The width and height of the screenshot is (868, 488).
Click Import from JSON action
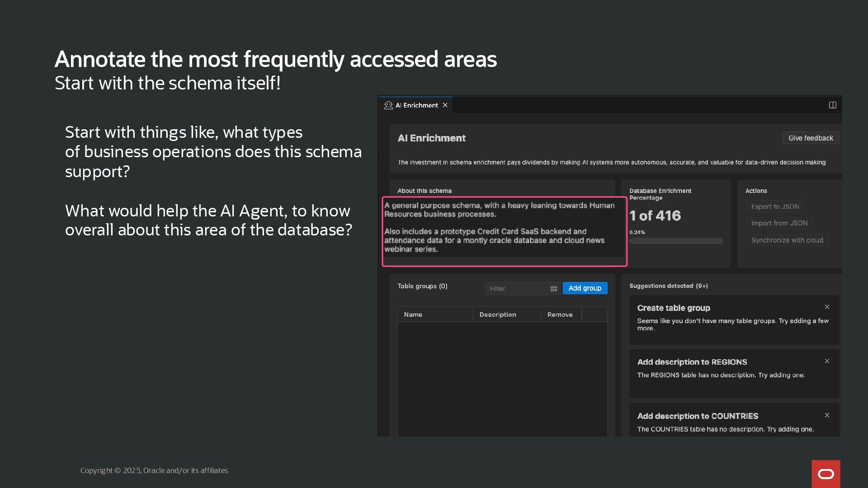click(x=779, y=223)
